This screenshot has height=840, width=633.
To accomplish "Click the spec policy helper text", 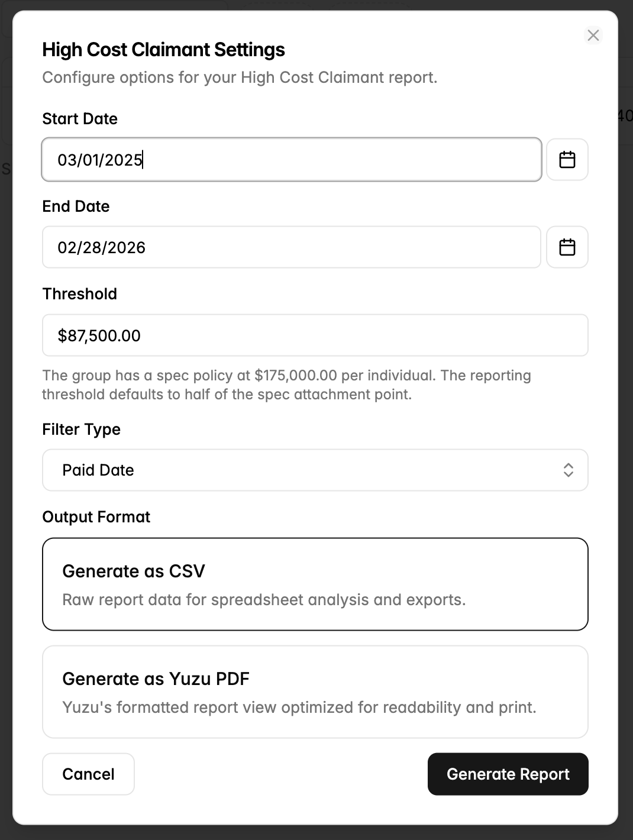I will coord(287,385).
